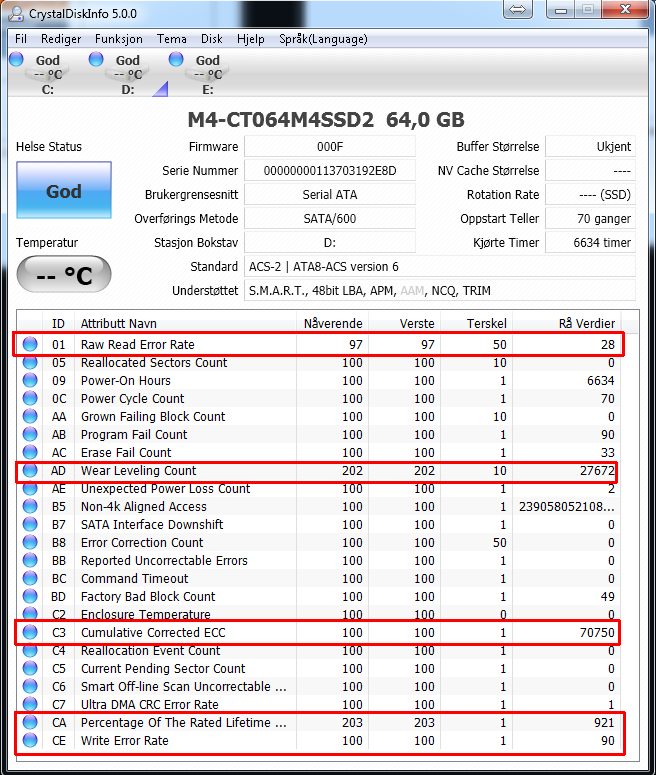Click the Brukergrensesnitt field Serial ATA
Viewport: 656px width, 775px height.
click(x=330, y=195)
